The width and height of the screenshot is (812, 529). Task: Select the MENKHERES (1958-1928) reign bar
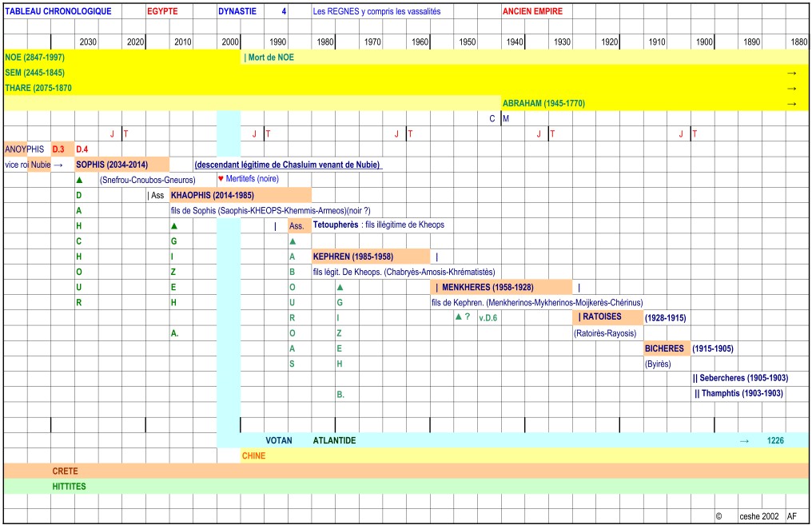(x=501, y=288)
